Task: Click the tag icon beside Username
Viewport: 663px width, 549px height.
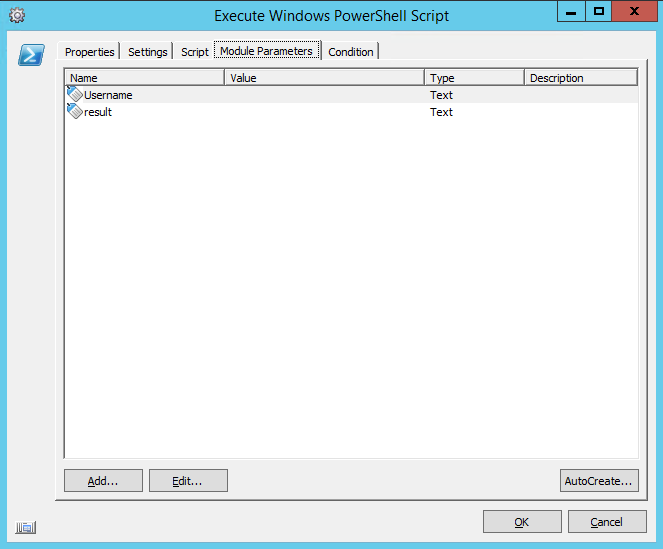Action: click(x=74, y=94)
